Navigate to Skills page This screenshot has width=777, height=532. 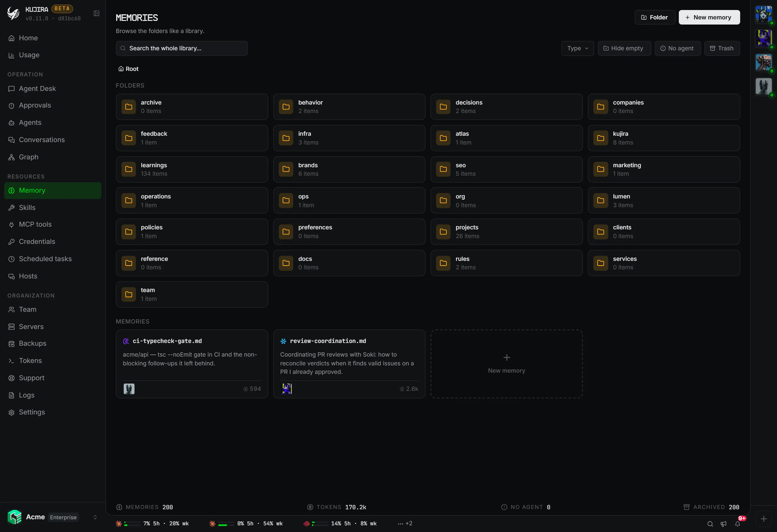pos(52,208)
